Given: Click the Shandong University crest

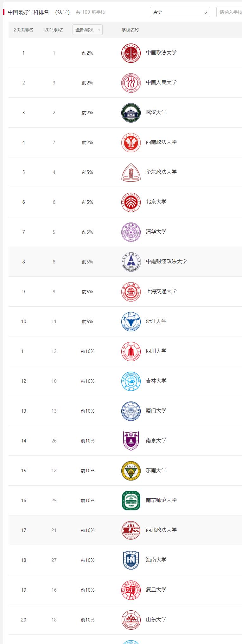Looking at the screenshot, I should point(131,620).
